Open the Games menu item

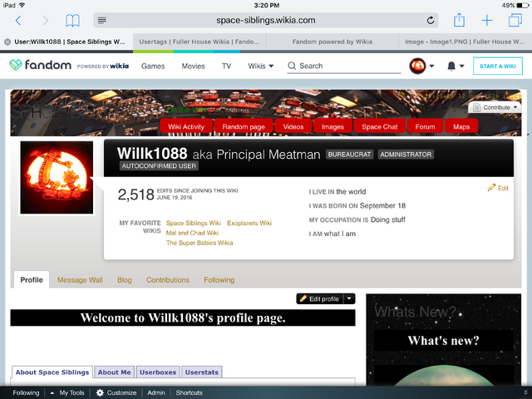click(153, 66)
